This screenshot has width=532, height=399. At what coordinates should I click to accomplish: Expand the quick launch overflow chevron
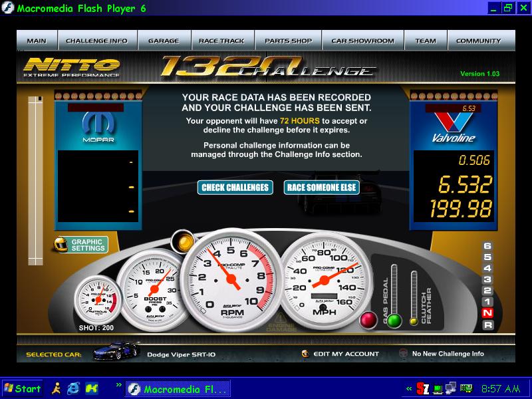[118, 385]
